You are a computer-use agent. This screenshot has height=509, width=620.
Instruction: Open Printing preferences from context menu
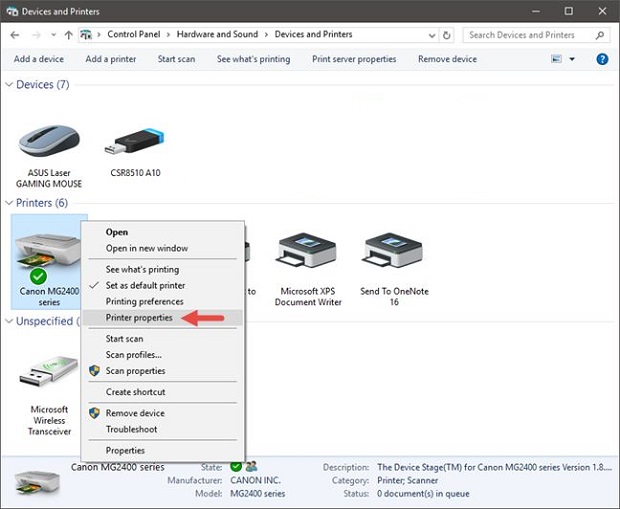coord(163,301)
